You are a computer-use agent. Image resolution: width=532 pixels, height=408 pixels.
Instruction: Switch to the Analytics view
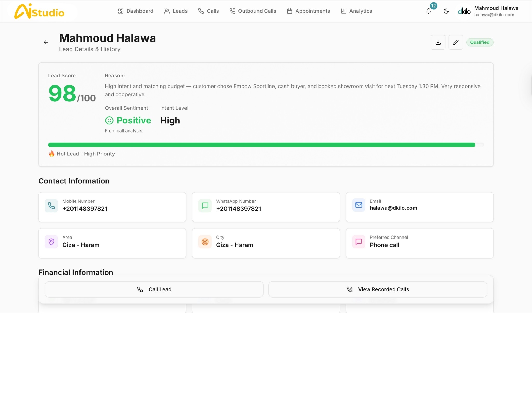click(x=356, y=11)
